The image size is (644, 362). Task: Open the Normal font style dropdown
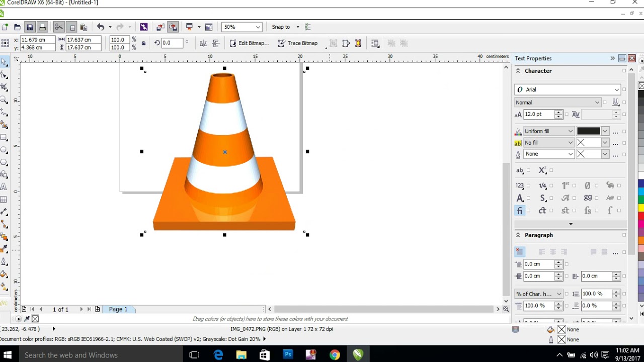tap(597, 103)
